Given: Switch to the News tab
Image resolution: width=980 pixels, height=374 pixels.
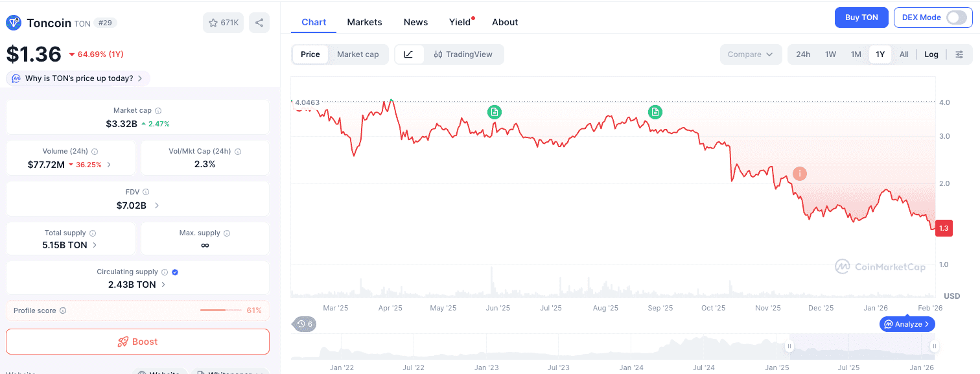Looking at the screenshot, I should point(415,22).
